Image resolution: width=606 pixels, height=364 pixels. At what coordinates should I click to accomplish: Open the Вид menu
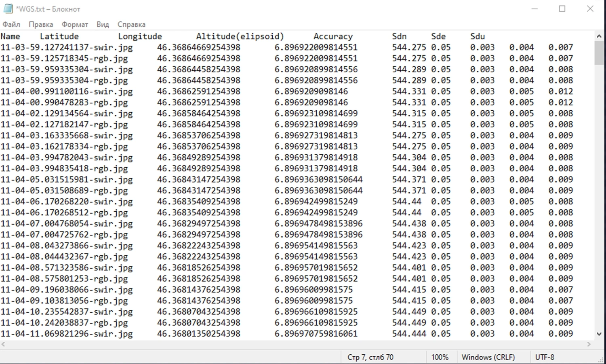pos(103,24)
